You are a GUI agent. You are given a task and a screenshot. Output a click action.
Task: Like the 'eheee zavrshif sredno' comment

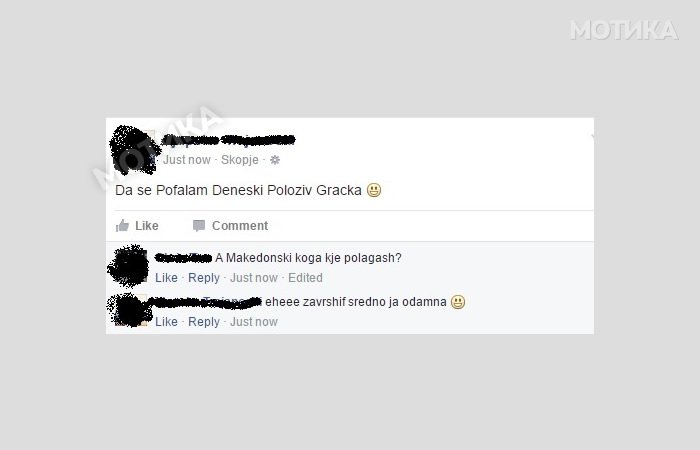(167, 322)
